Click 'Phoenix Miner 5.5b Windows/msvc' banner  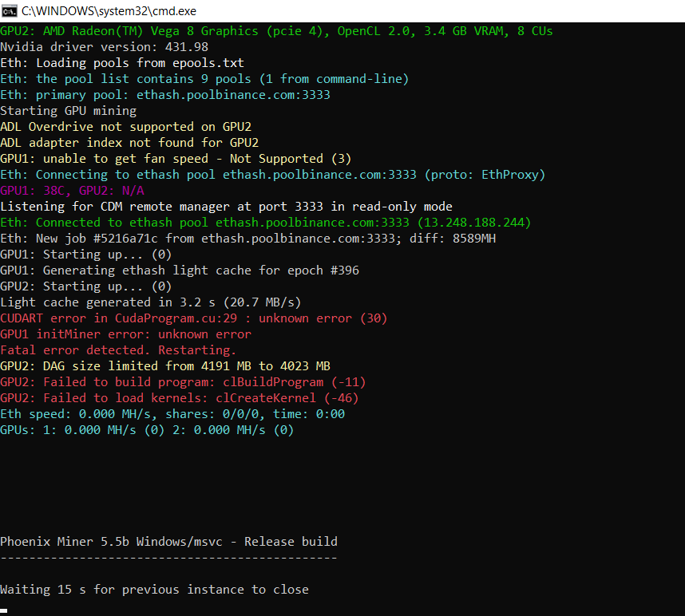168,543
